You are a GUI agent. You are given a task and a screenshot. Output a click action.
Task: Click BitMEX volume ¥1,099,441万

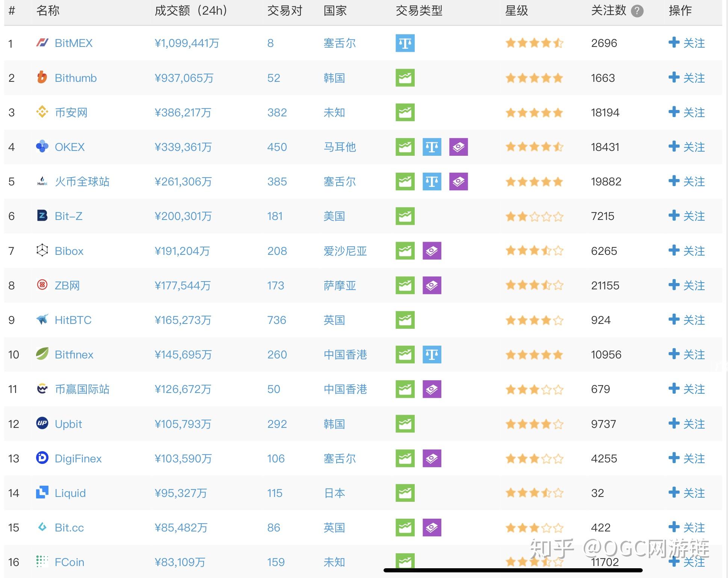(x=187, y=43)
